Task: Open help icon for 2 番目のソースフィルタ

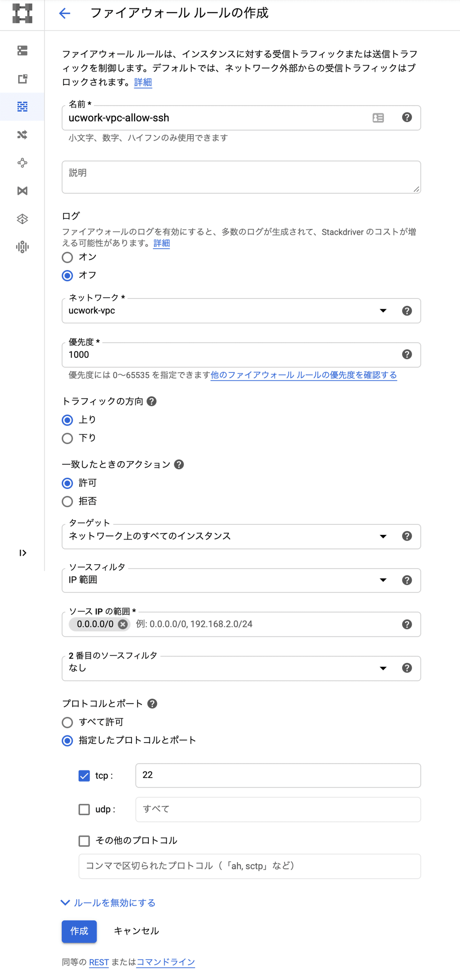Action: click(407, 668)
